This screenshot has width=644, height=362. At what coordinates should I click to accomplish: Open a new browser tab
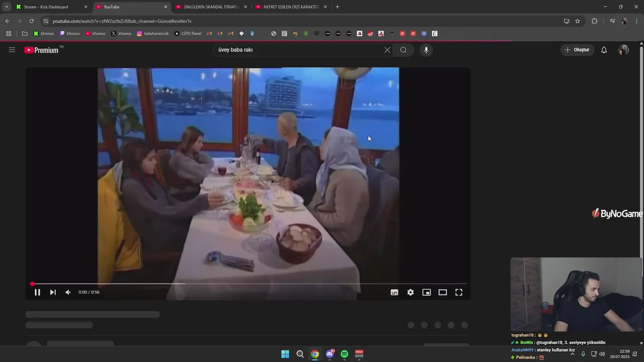click(337, 7)
